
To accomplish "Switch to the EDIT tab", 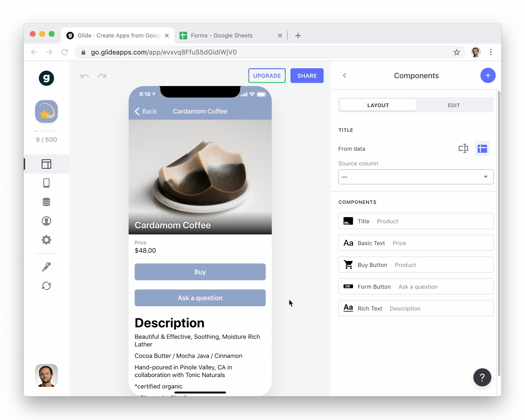I will click(454, 105).
